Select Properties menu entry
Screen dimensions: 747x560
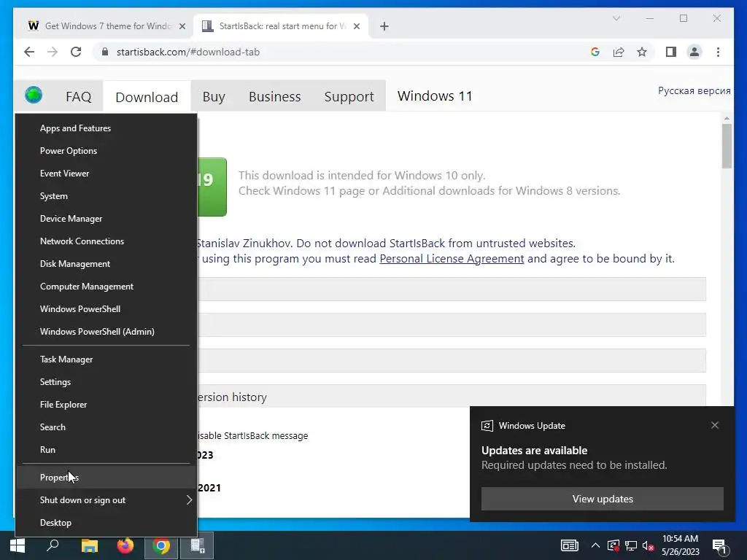pyautogui.click(x=107, y=478)
